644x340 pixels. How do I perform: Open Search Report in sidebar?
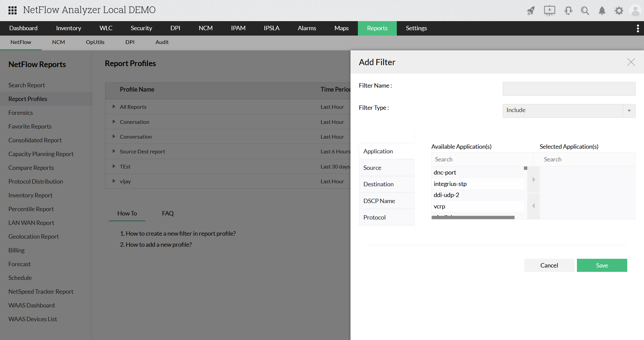pyautogui.click(x=26, y=85)
